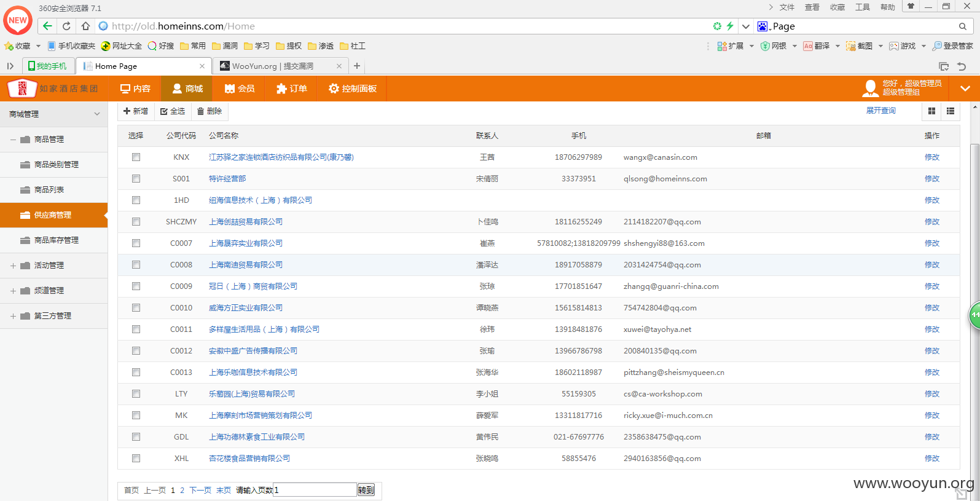Check the KNX row checkbox
The image size is (980, 501).
click(136, 157)
